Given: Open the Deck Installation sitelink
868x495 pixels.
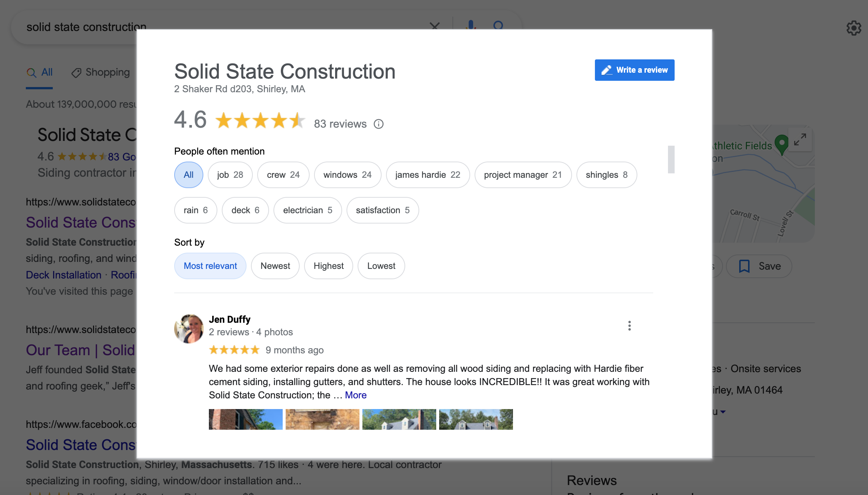Looking at the screenshot, I should 63,275.
